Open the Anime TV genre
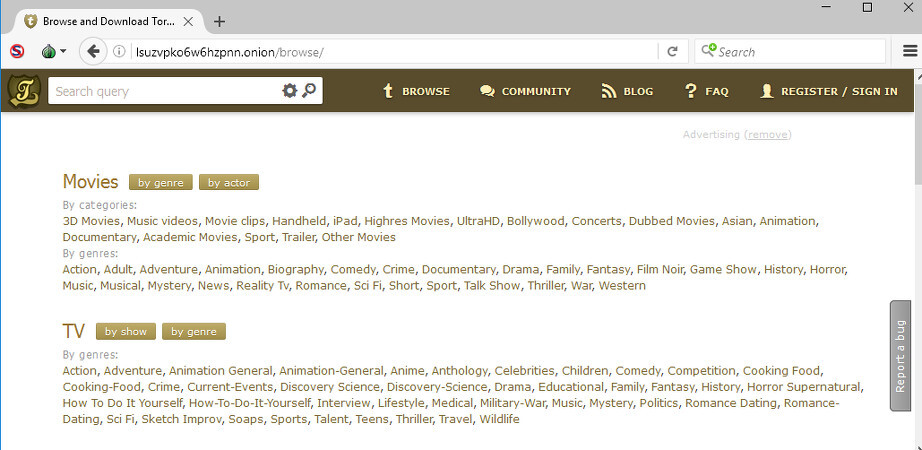 (x=407, y=371)
